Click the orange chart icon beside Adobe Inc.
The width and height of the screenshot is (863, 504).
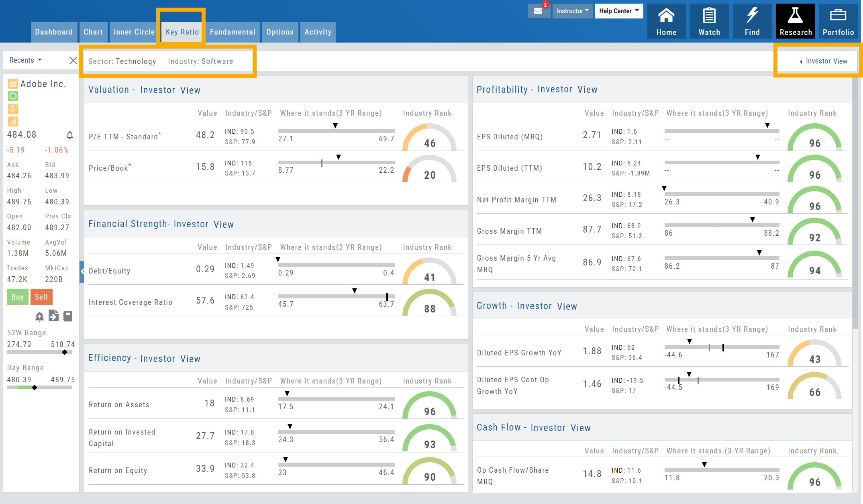click(13, 84)
